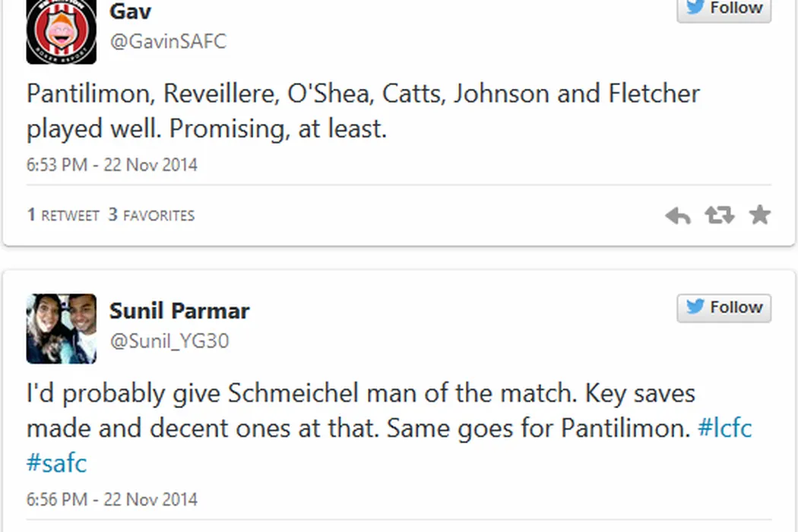The height and width of the screenshot is (532, 798).
Task: Open the #lcfc hashtag
Action: pos(724,428)
